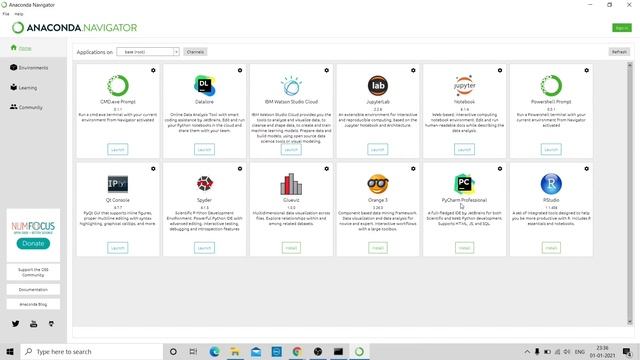Screen dimensions: 640x360
Task: Open the Help menu
Action: pos(19,14)
